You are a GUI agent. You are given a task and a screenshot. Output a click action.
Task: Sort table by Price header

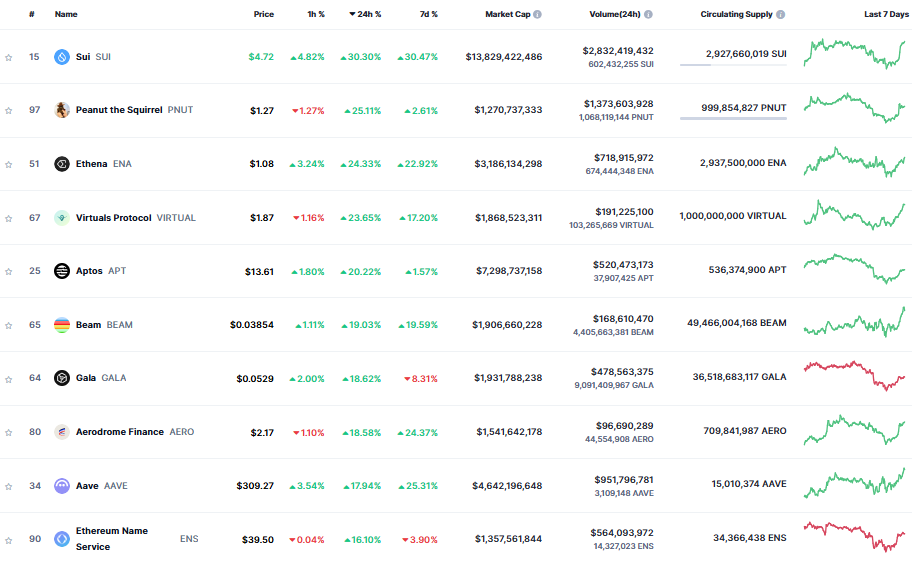264,14
